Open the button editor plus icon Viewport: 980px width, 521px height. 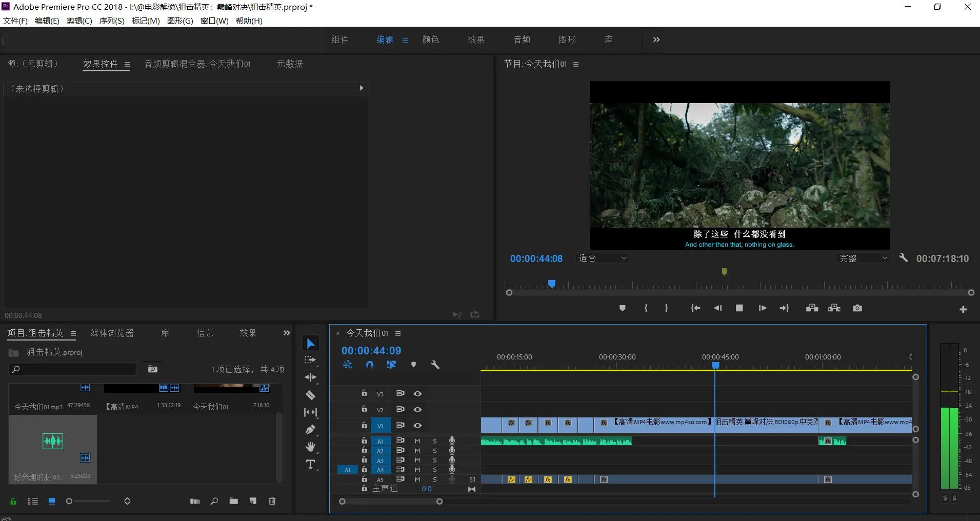click(x=963, y=309)
